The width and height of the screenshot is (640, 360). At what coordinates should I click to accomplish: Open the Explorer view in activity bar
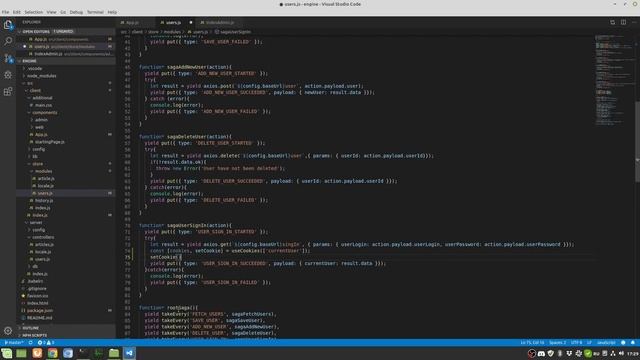pos(8,25)
